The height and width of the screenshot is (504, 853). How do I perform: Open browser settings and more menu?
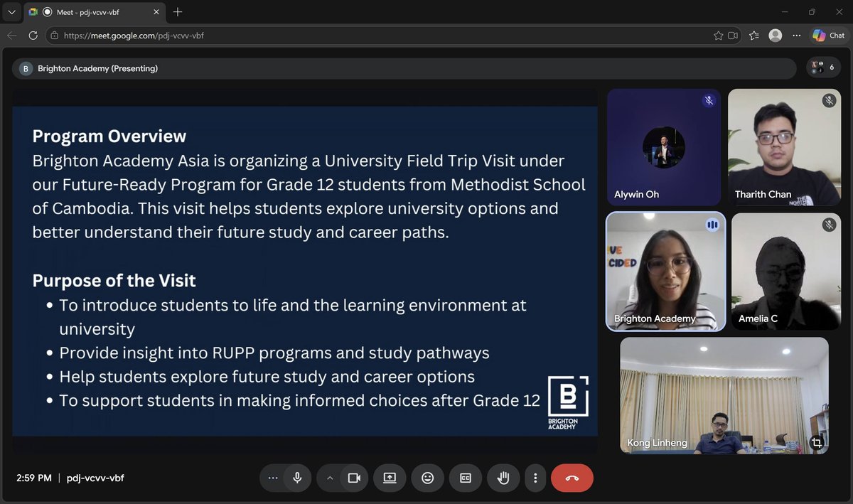797,35
